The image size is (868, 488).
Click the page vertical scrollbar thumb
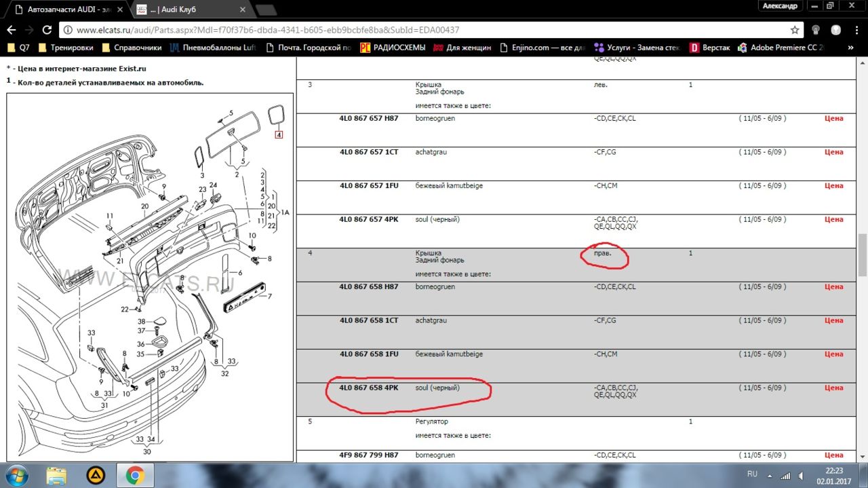coord(862,255)
